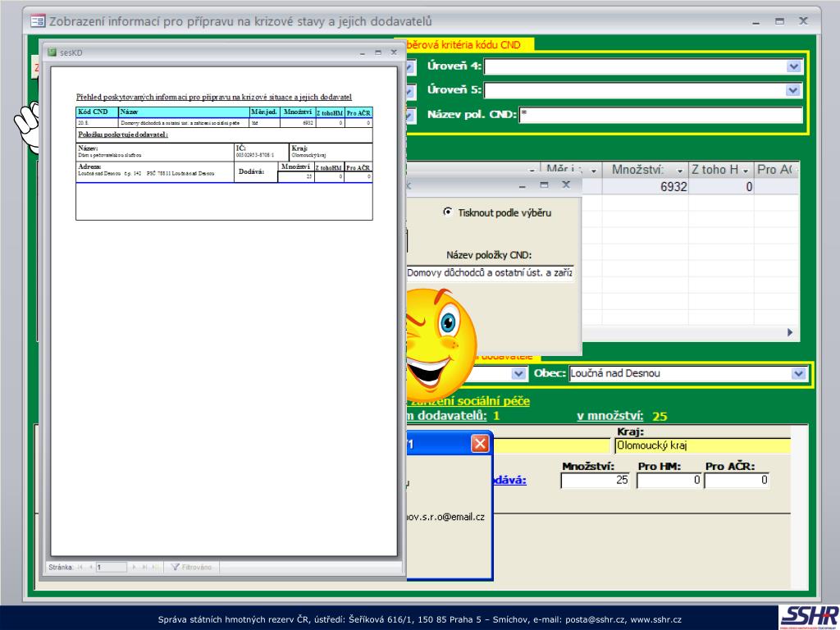840x630 pixels.
Task: Click the Pro HM field showing 0
Action: (669, 480)
